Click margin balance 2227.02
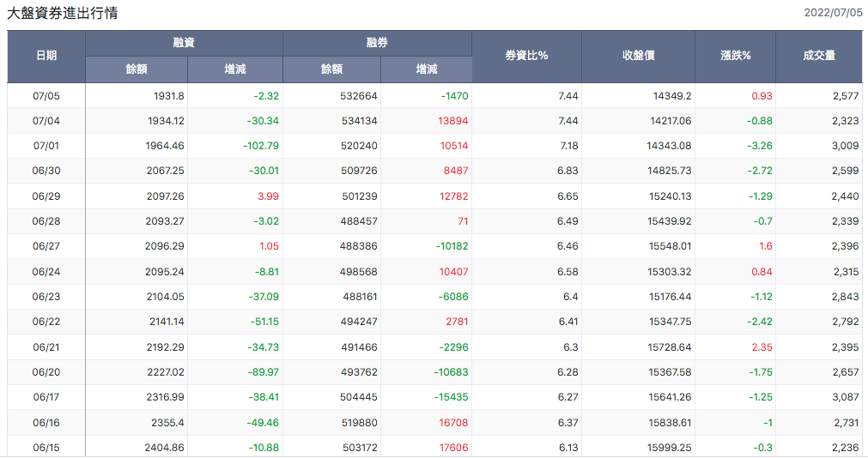This screenshot has width=868, height=458. [166, 372]
